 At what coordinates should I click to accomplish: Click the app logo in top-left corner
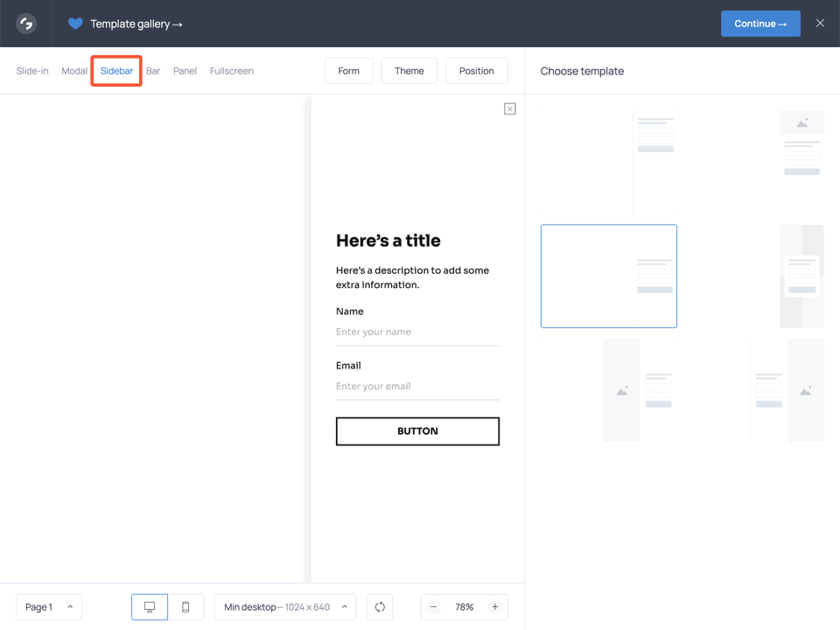26,24
